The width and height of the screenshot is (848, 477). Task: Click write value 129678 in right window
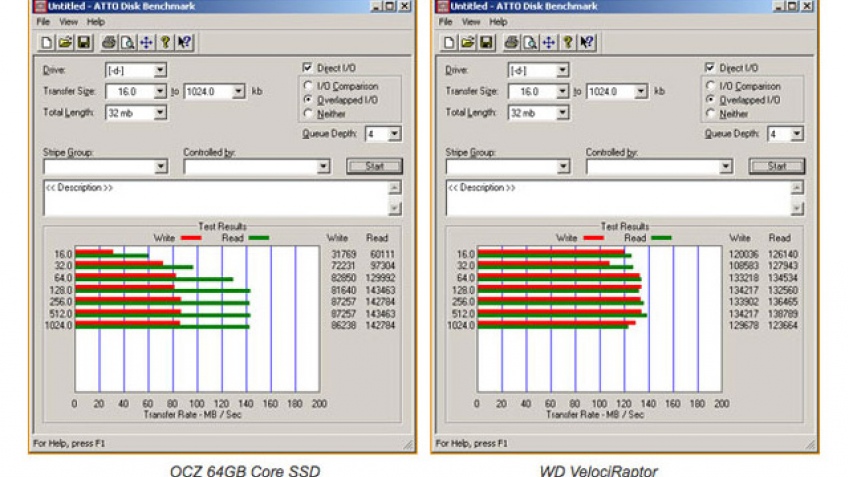(x=744, y=326)
